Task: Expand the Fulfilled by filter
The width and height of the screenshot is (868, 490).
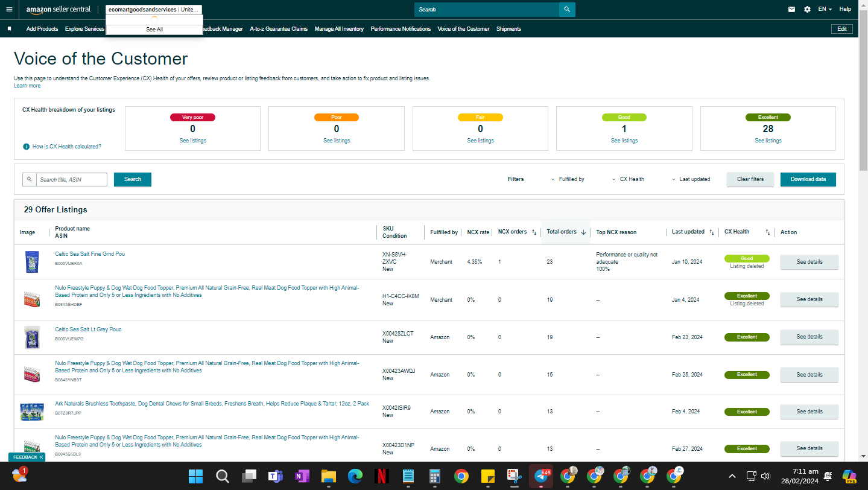Action: tap(568, 179)
